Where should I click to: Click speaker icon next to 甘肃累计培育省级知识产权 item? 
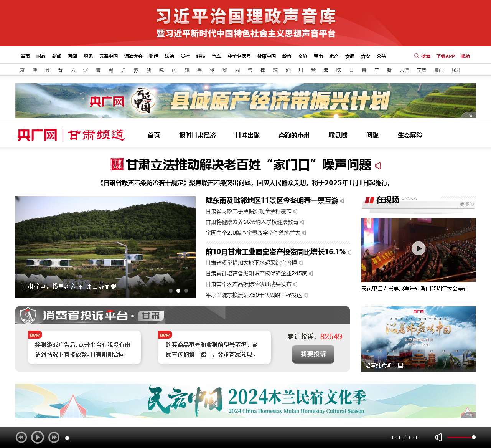(311, 273)
